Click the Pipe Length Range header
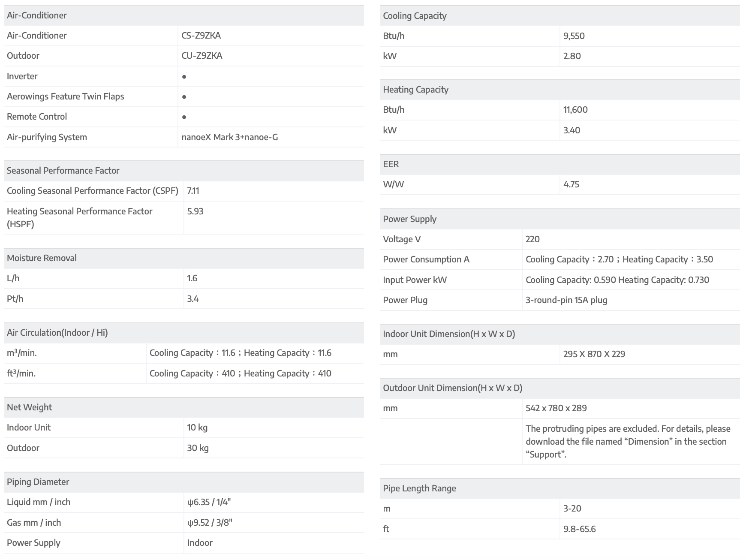Viewport: 746px width, 560px height. click(419, 488)
